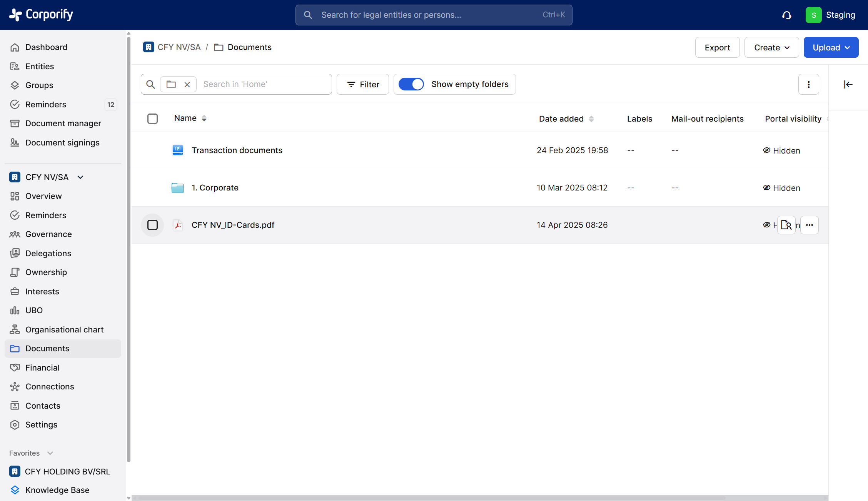Open the Create dropdown menu
Screen dimensions: 868x501
pos(771,47)
